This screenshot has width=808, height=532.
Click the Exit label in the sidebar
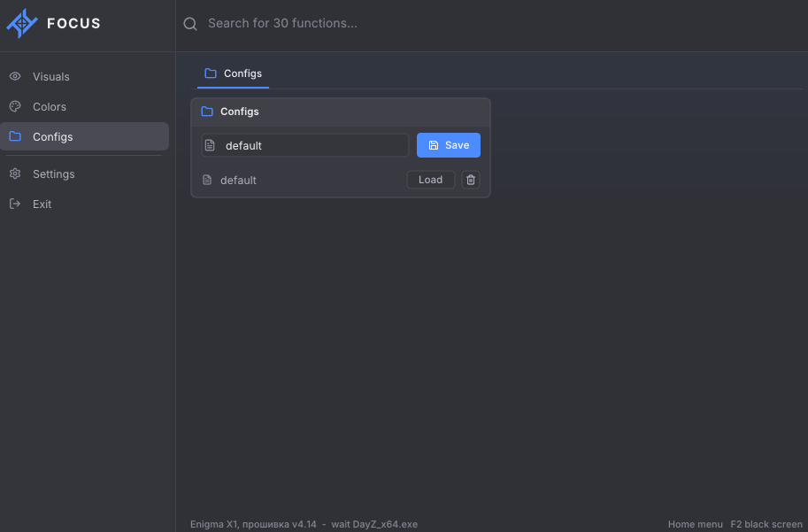pos(42,204)
